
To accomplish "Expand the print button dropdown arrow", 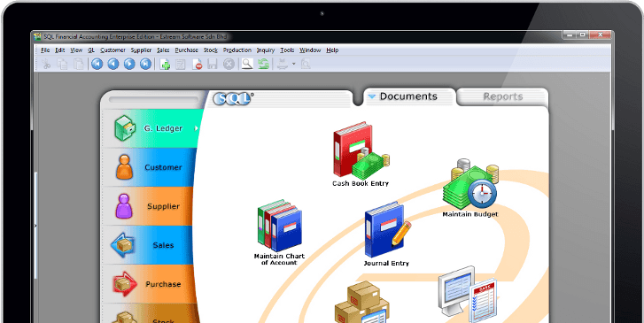I will click(293, 64).
